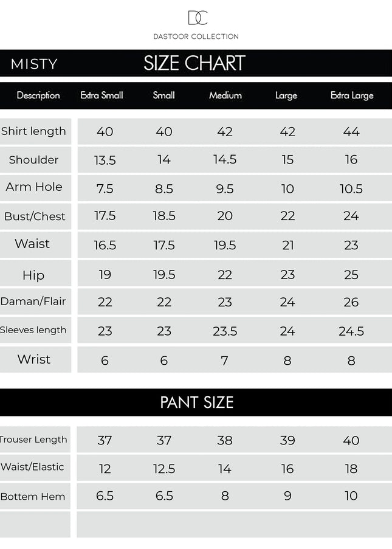The width and height of the screenshot is (392, 549).
Task: Click the Dastoor Collection brand name
Action: [196, 36]
